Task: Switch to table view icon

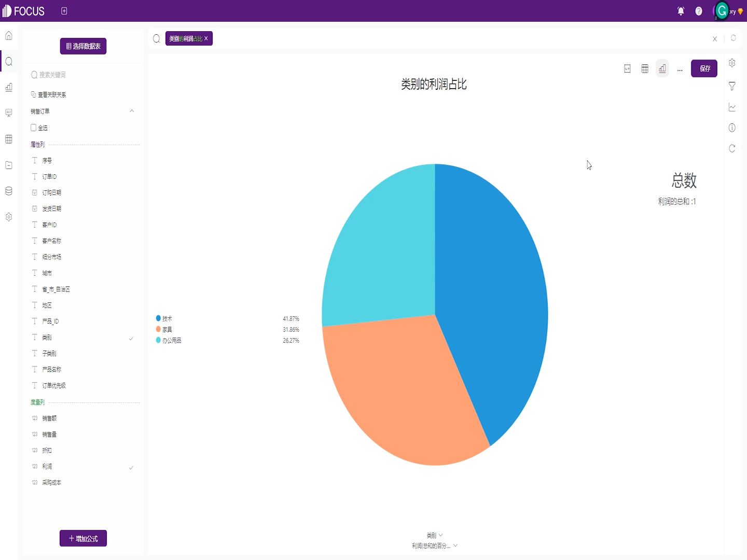Action: [x=645, y=68]
